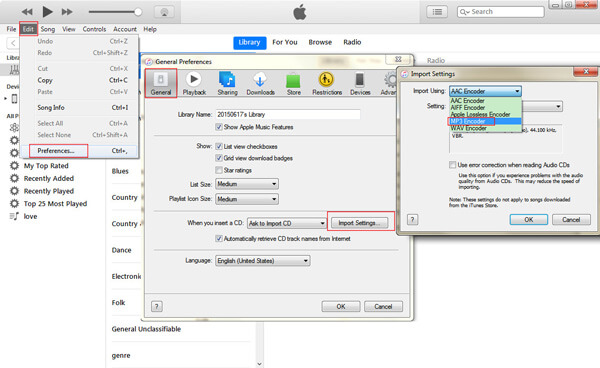Select AIFF Encoder from the dropdown list
600x368 pixels.
click(485, 107)
